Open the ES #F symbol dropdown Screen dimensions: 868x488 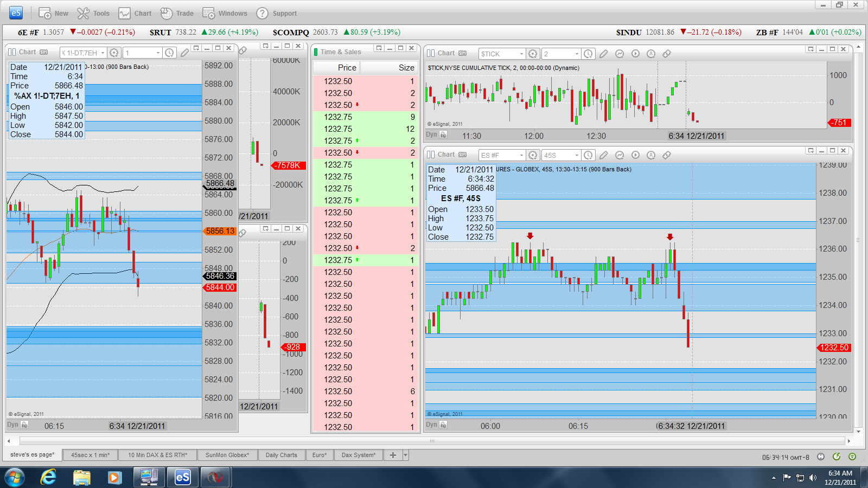pos(521,155)
